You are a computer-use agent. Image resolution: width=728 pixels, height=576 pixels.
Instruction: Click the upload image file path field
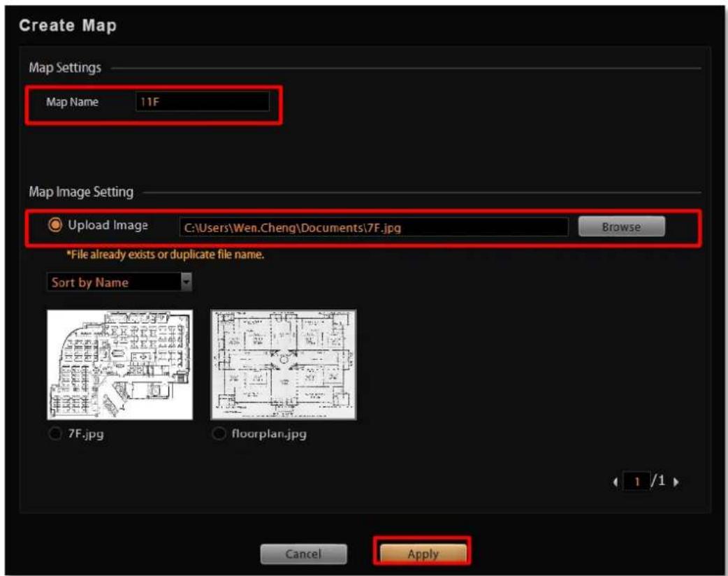click(374, 227)
